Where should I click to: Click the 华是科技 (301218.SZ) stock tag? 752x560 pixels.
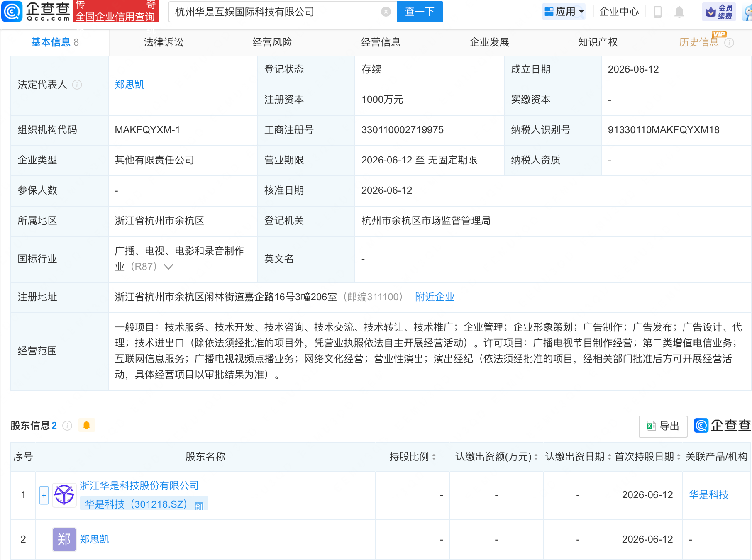[144, 504]
